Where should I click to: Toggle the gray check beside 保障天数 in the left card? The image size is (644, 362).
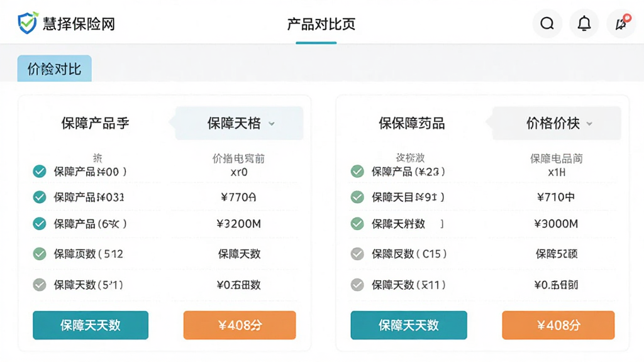40,285
